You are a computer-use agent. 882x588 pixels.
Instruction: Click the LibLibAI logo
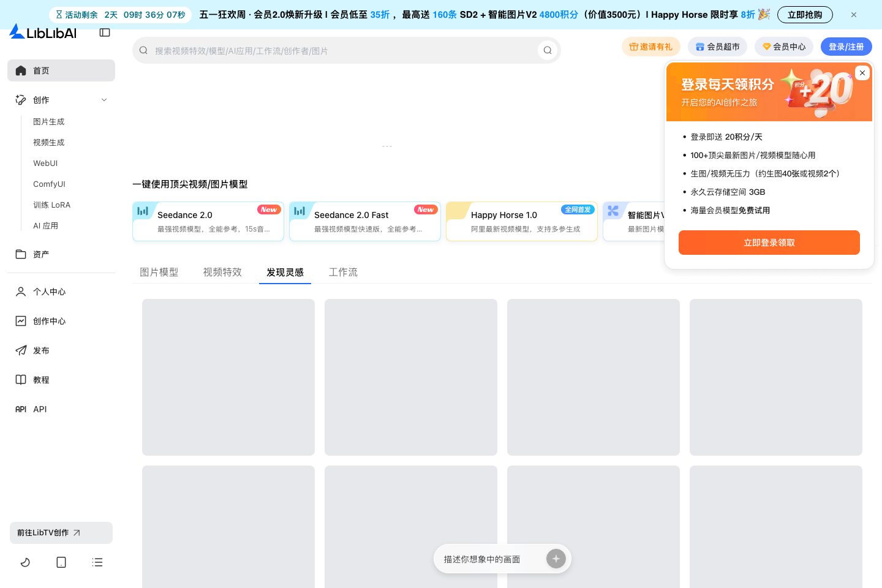[43, 32]
